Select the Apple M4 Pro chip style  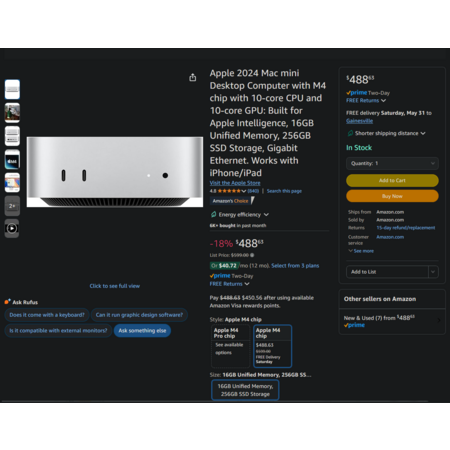[x=230, y=346]
